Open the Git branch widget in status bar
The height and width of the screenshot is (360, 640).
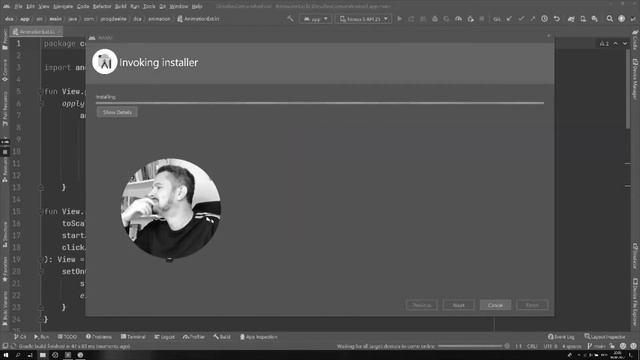(x=596, y=346)
